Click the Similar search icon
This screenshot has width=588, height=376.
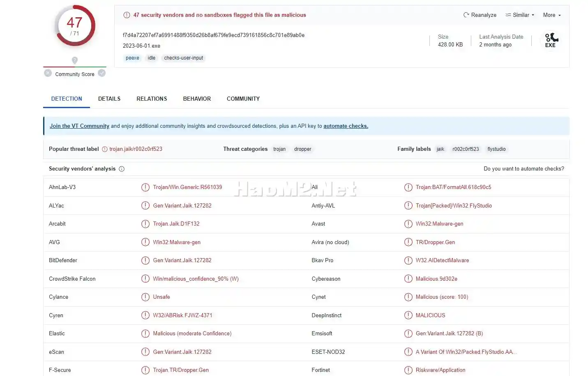pos(508,15)
